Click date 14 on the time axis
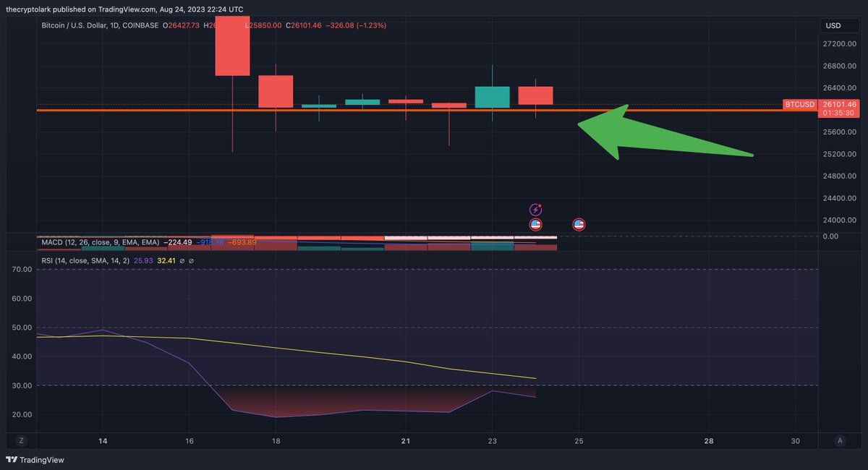The image size is (868, 470). pyautogui.click(x=103, y=441)
